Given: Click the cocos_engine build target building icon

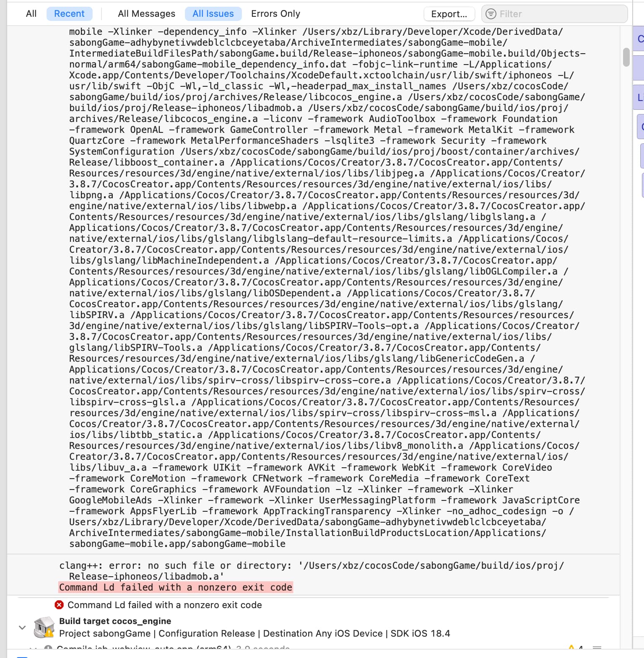Looking at the screenshot, I should [x=44, y=627].
